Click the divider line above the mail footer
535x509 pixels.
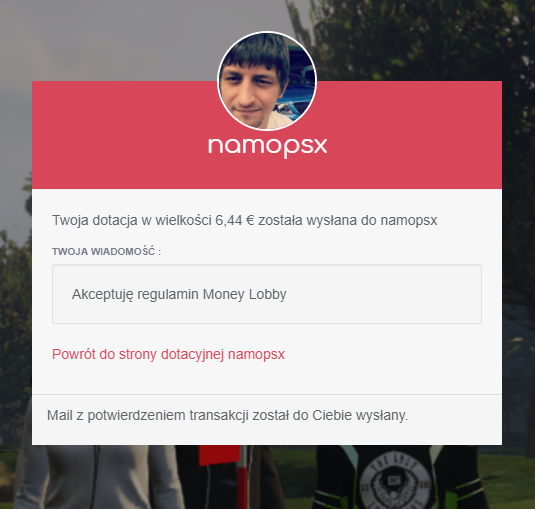click(x=267, y=394)
